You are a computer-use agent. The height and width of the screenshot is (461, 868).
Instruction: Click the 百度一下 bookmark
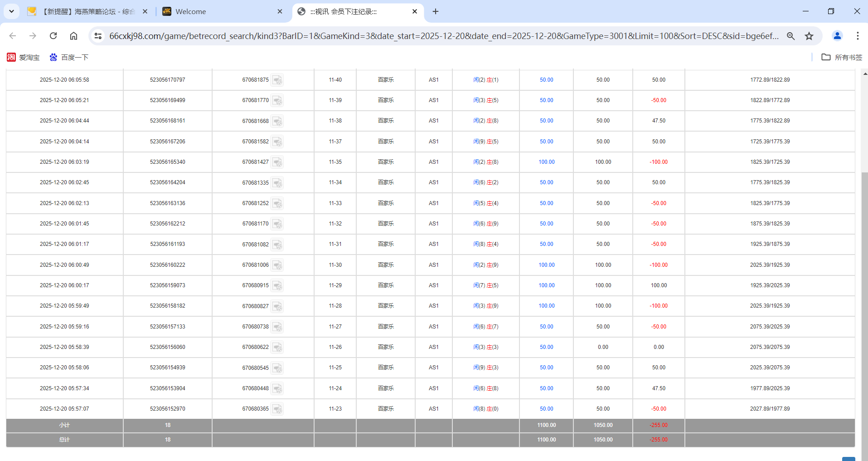(69, 57)
